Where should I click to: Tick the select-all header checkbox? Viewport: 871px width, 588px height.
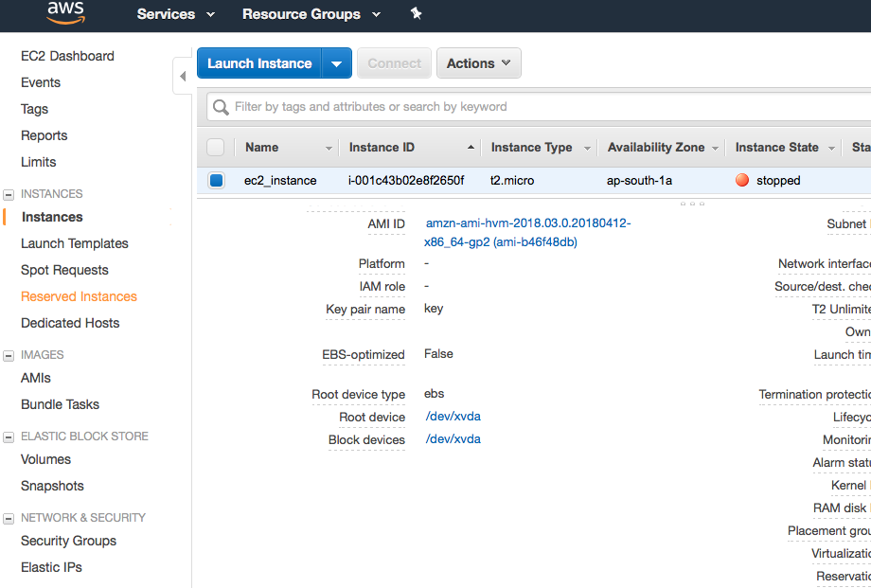tap(216, 148)
